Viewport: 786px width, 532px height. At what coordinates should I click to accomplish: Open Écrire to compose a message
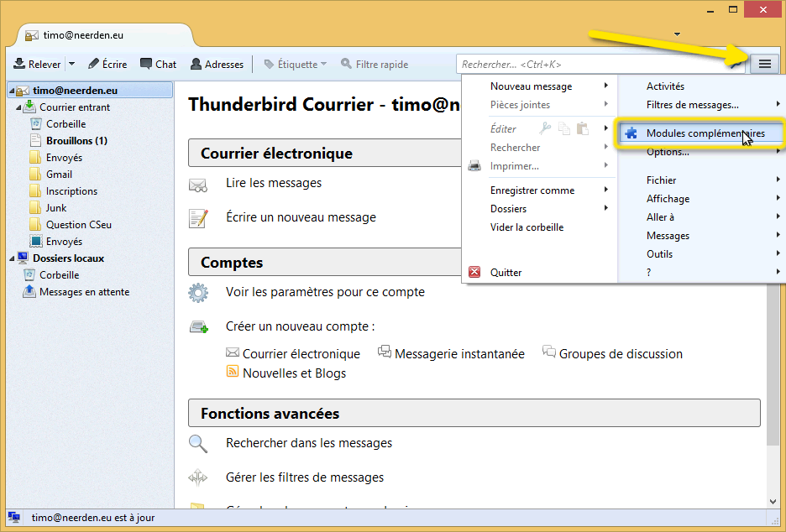click(107, 64)
